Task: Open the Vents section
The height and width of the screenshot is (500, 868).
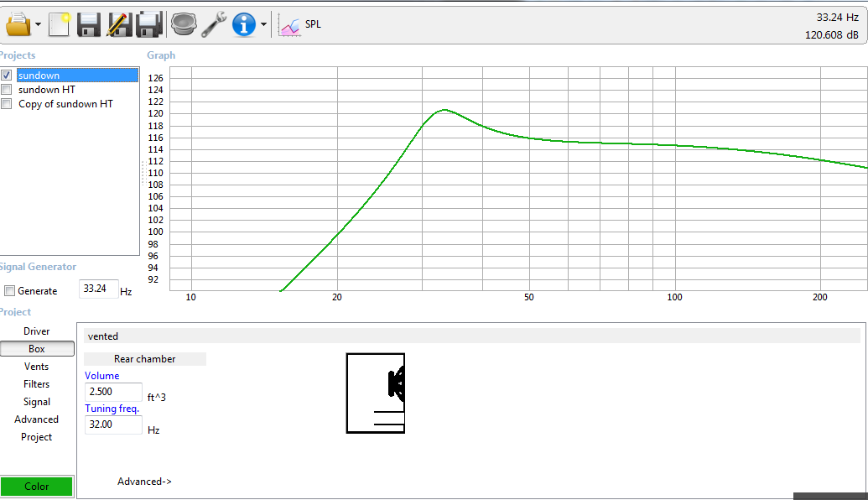Action: (37, 367)
